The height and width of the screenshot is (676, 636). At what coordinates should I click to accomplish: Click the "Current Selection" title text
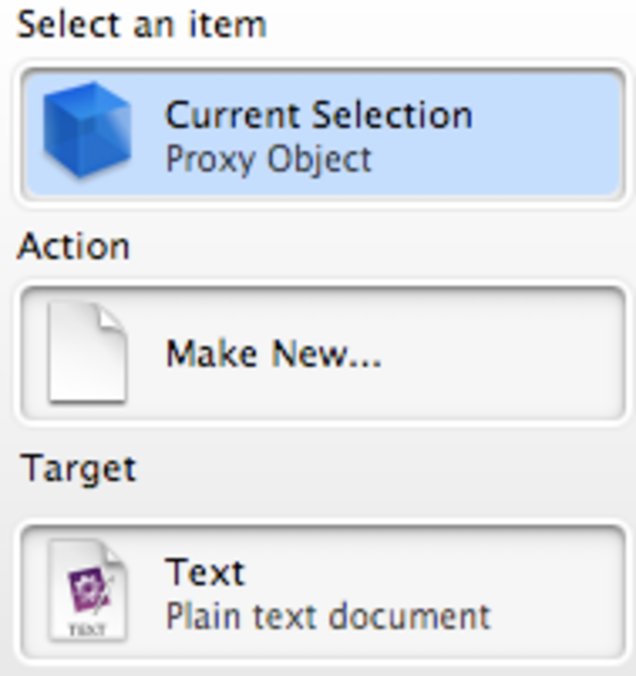click(x=318, y=114)
